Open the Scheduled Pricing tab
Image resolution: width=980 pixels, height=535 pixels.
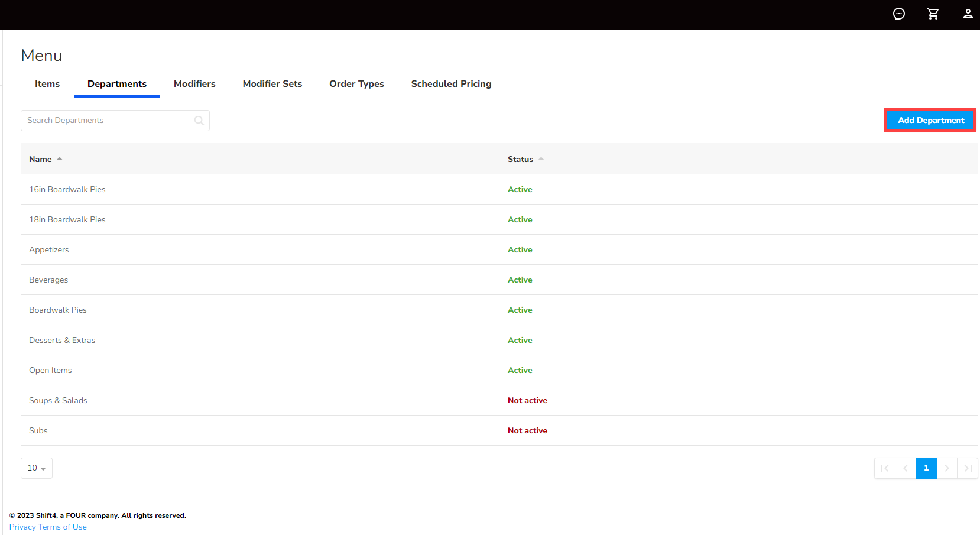tap(451, 84)
